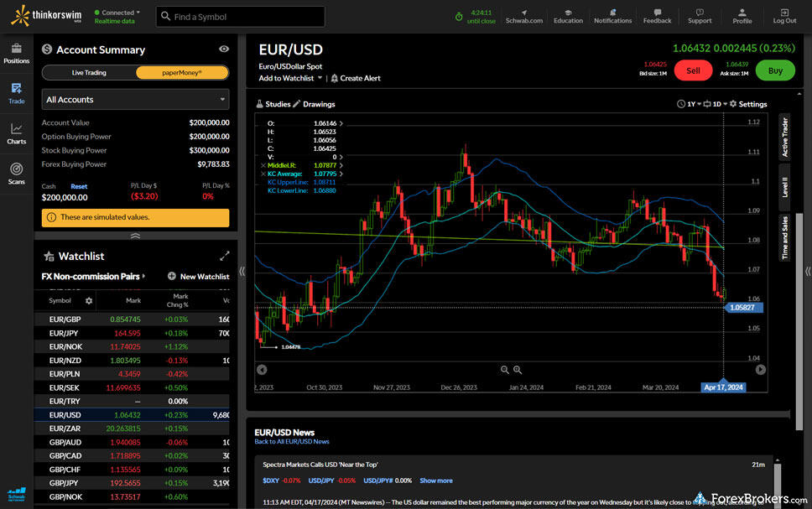Expand right panel with double chevron
Viewport: 812px width, 509px height.
click(807, 271)
